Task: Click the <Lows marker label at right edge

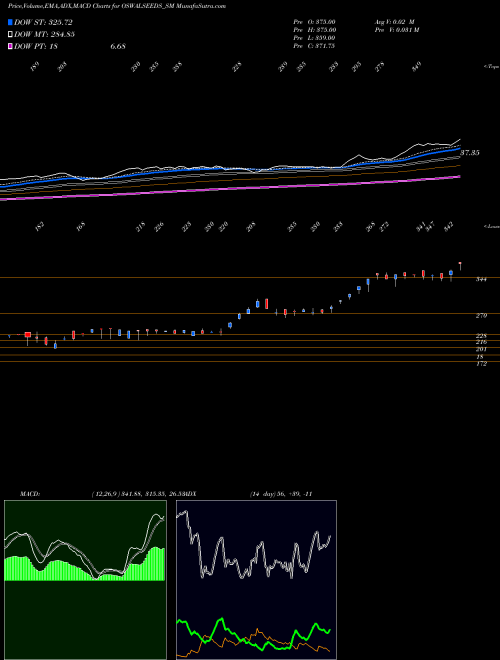Action: click(491, 226)
